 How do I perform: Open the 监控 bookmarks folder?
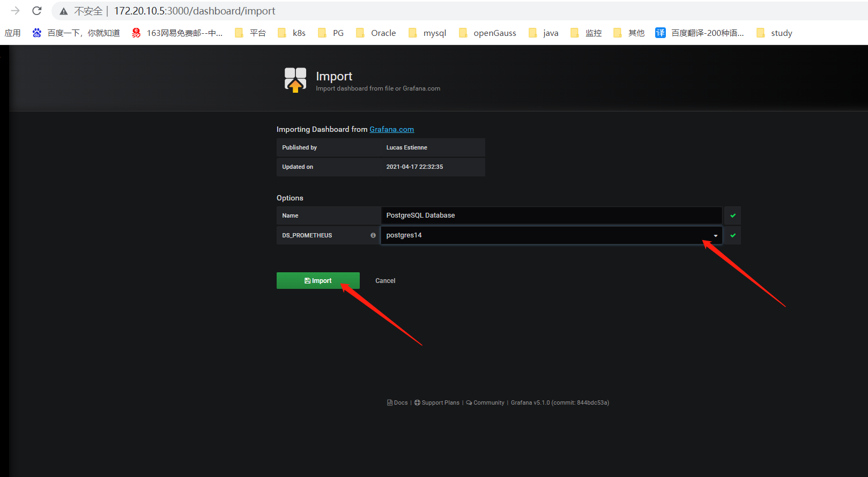[586, 33]
